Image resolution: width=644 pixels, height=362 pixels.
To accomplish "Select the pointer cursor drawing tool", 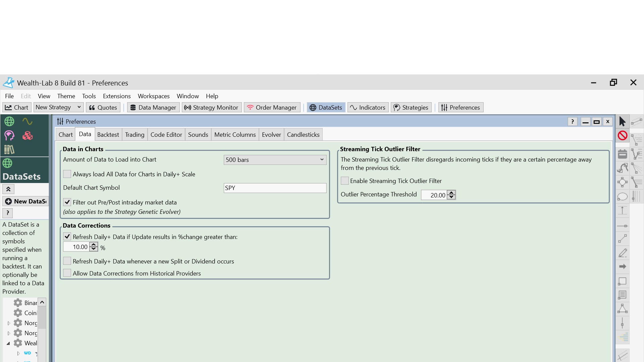I will pos(623,121).
